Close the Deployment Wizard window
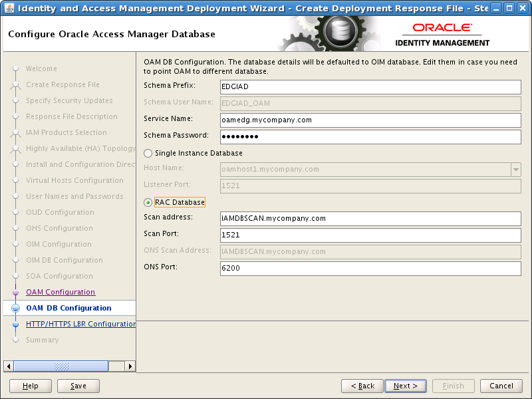This screenshot has height=399, width=532. 523,8
